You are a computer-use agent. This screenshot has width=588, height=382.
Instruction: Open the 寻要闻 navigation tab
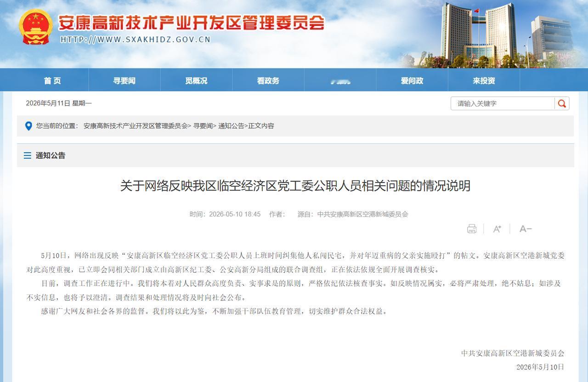(x=124, y=80)
